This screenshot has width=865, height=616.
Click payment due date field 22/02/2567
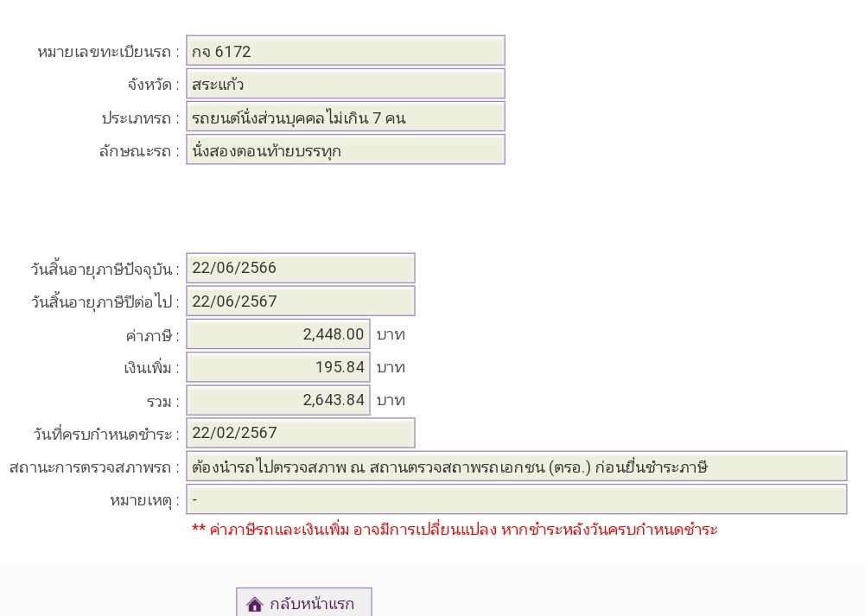[x=301, y=433]
